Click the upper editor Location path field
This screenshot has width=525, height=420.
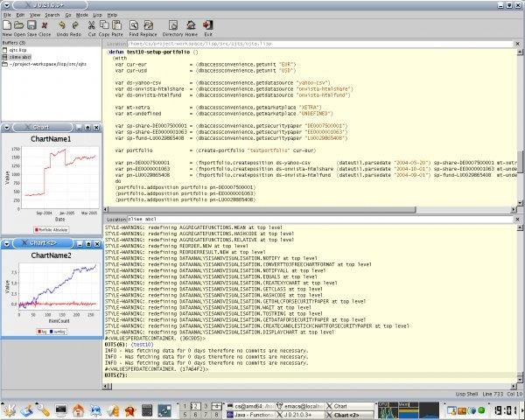pyautogui.click(x=319, y=44)
